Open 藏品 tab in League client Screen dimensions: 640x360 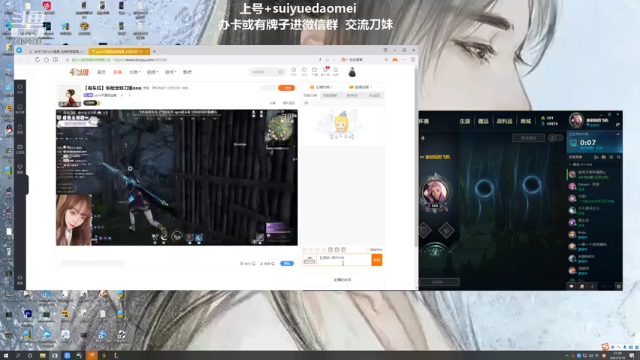[483, 121]
